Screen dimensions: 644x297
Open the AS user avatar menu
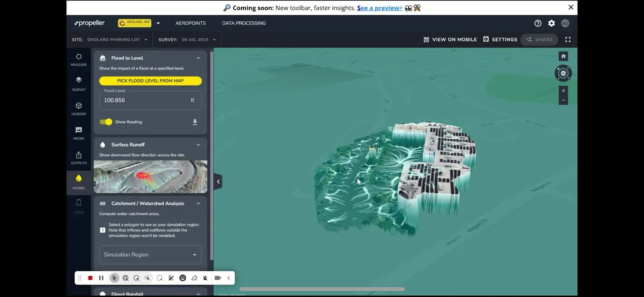coord(565,23)
